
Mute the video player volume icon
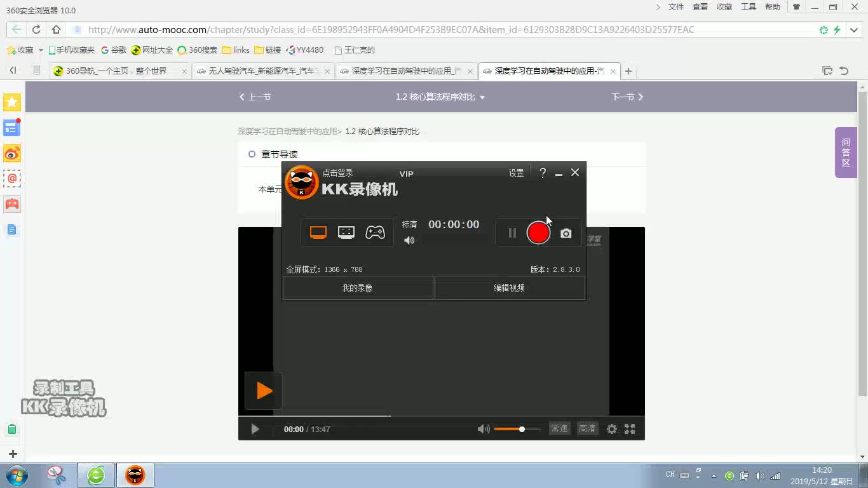tap(484, 429)
